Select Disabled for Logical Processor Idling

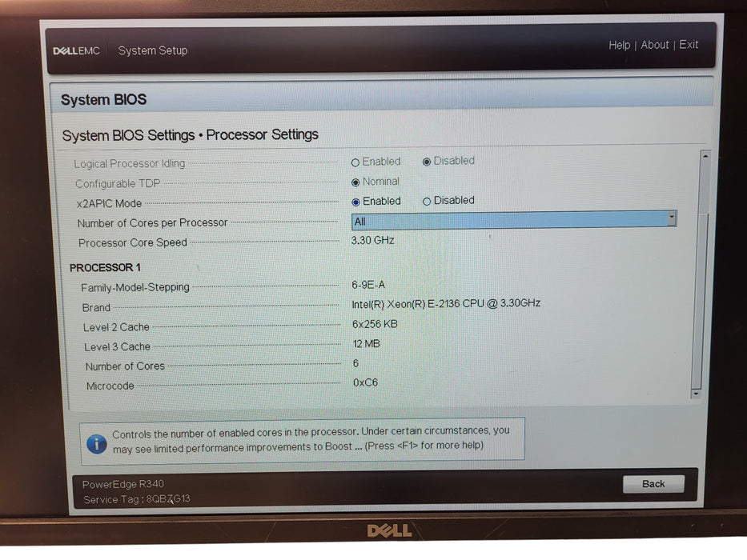click(427, 162)
